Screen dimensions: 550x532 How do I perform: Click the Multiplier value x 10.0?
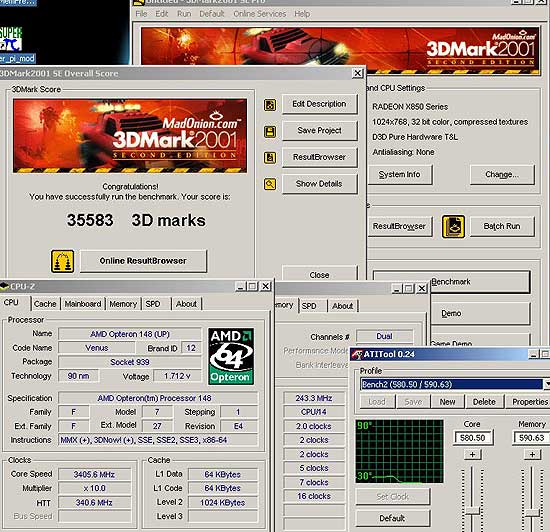point(94,488)
